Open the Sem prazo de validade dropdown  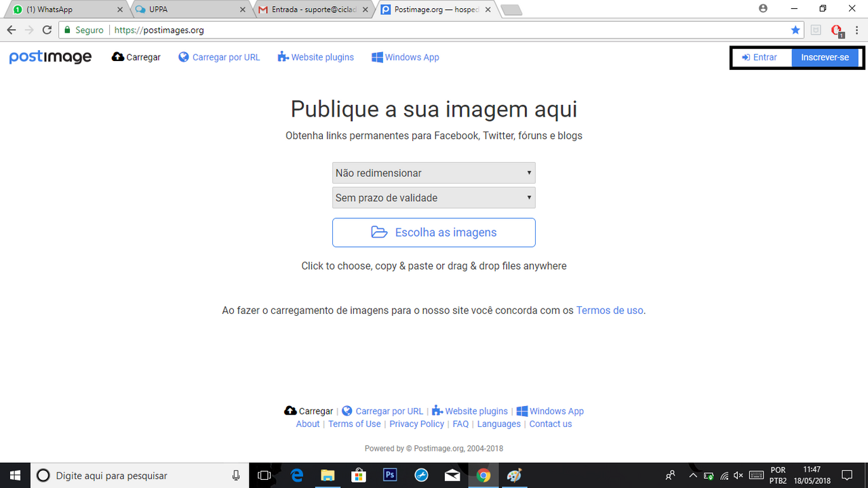click(434, 198)
